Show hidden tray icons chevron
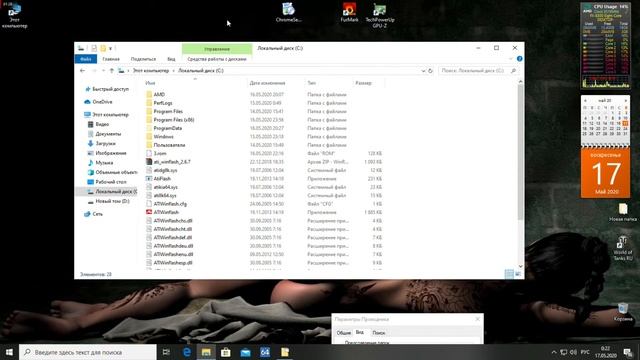The image size is (640, 360). click(x=554, y=352)
